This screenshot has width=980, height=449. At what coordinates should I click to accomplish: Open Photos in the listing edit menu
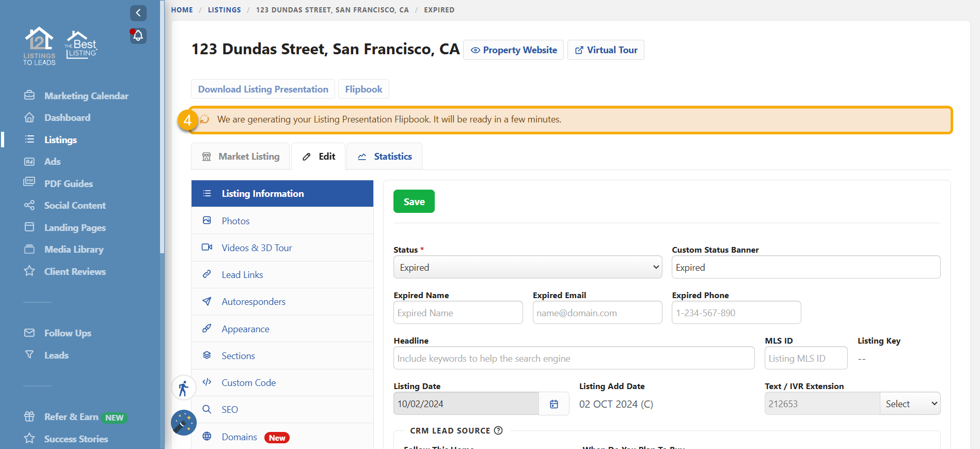[235, 221]
